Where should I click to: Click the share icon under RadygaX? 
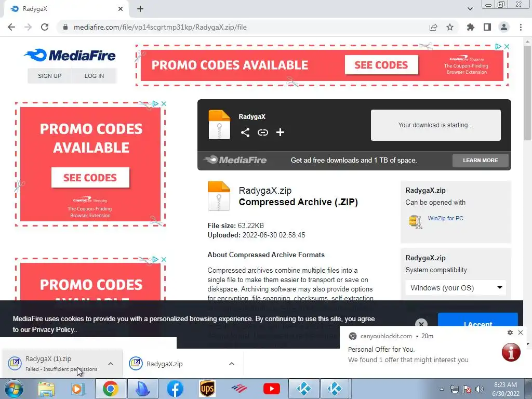(245, 132)
